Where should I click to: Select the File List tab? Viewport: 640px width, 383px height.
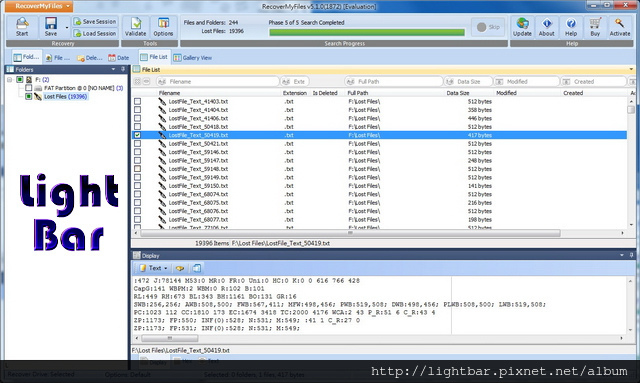pyautogui.click(x=154, y=57)
